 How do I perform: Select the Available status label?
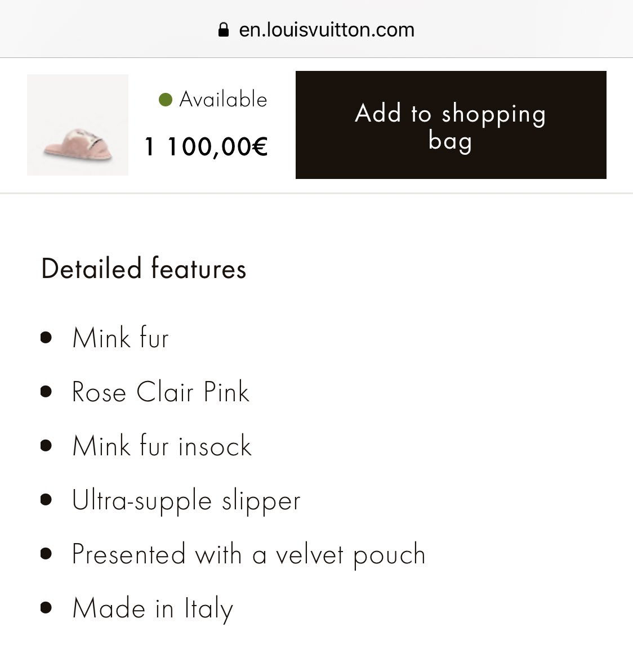pos(223,100)
